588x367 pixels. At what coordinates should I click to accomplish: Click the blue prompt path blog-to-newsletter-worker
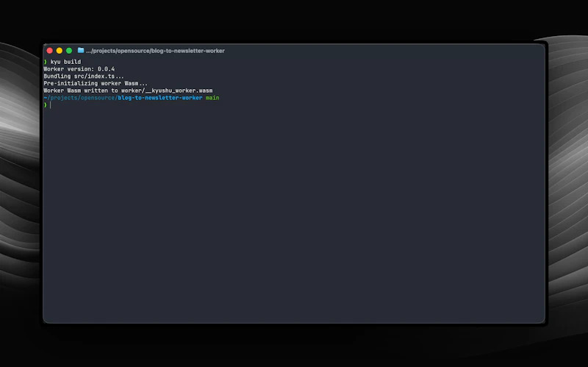160,98
